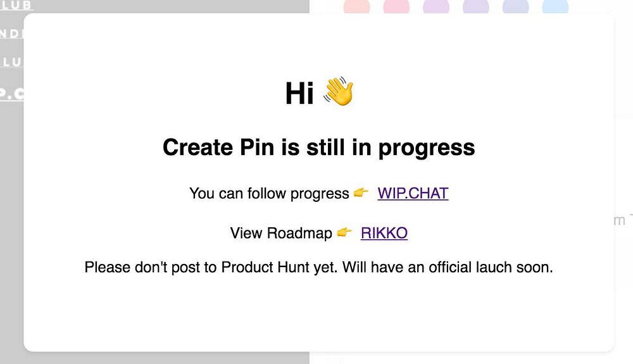Open the sidebar link showing ND

click(x=11, y=34)
